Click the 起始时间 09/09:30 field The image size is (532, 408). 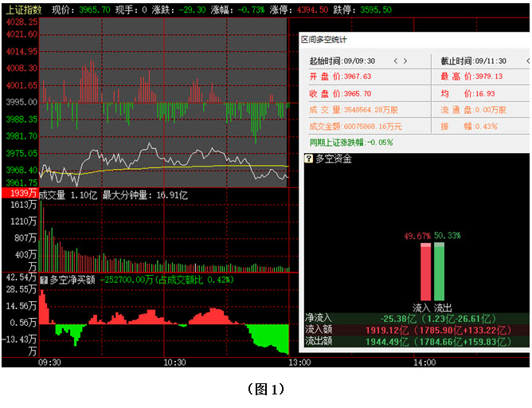pyautogui.click(x=348, y=61)
